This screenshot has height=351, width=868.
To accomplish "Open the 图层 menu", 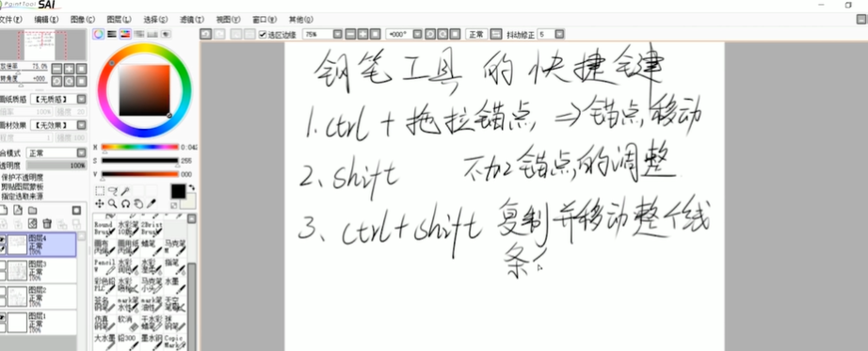I will (119, 20).
